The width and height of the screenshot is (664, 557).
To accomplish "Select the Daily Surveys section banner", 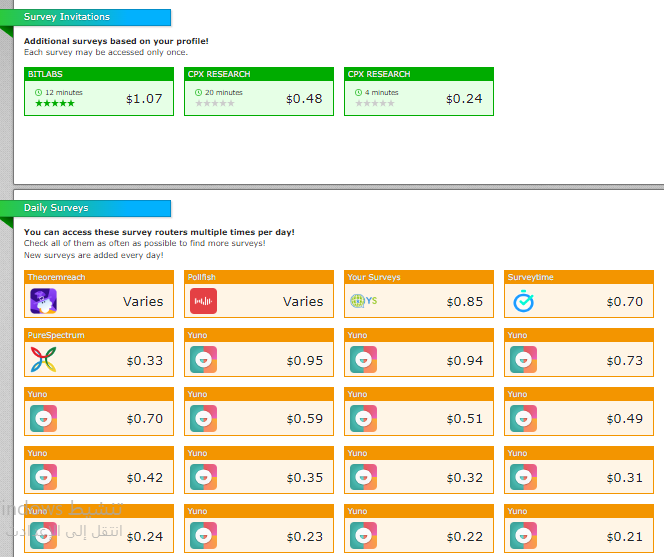I will click(86, 208).
